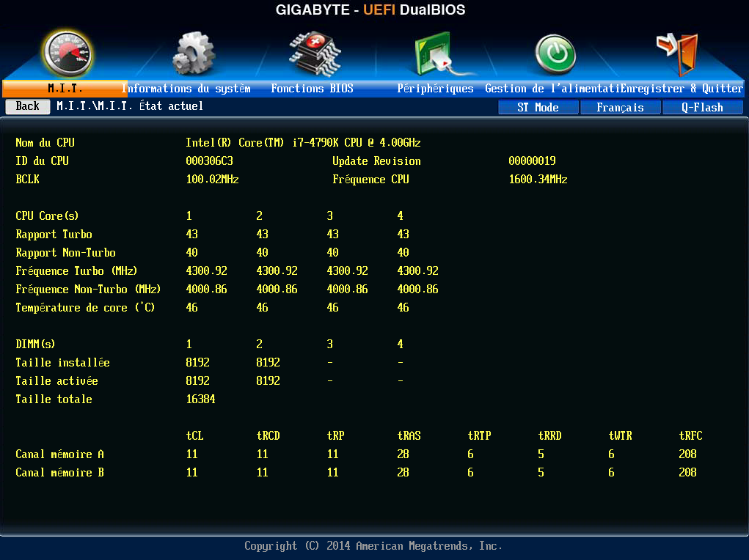Click the CPU frequency value 1600.34MHz
Image resolution: width=749 pixels, height=560 pixels.
tap(538, 180)
